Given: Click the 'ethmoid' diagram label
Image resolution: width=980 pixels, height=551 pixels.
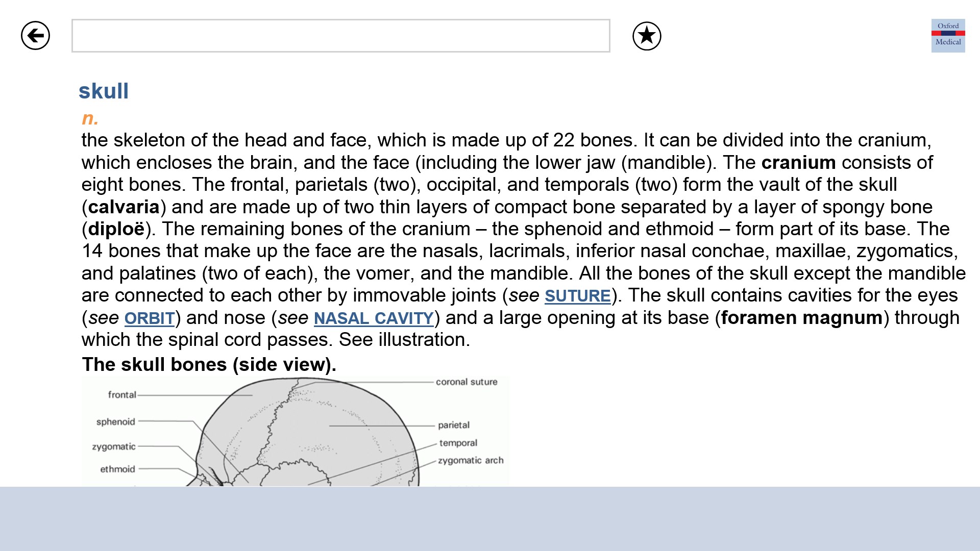Looking at the screenshot, I should pos(117,469).
